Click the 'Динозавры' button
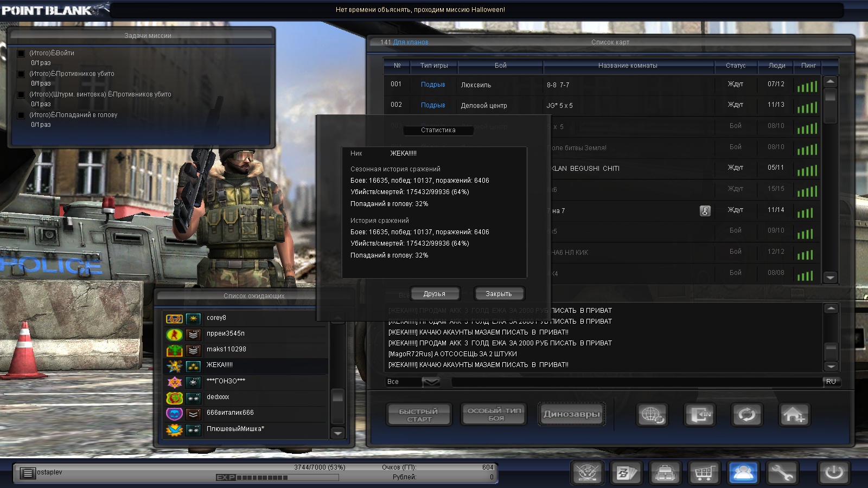The height and width of the screenshot is (488, 868). click(x=571, y=414)
